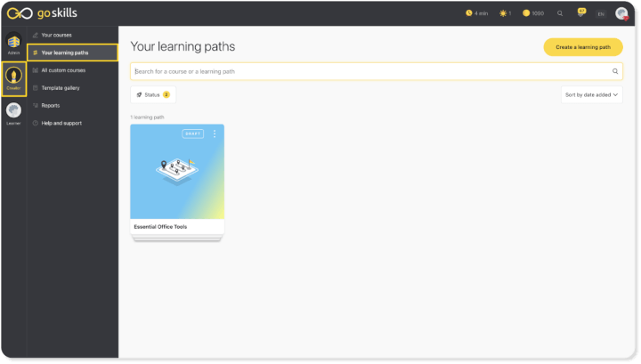Click the GoSkills logo
641x364 pixels.
coord(42,13)
